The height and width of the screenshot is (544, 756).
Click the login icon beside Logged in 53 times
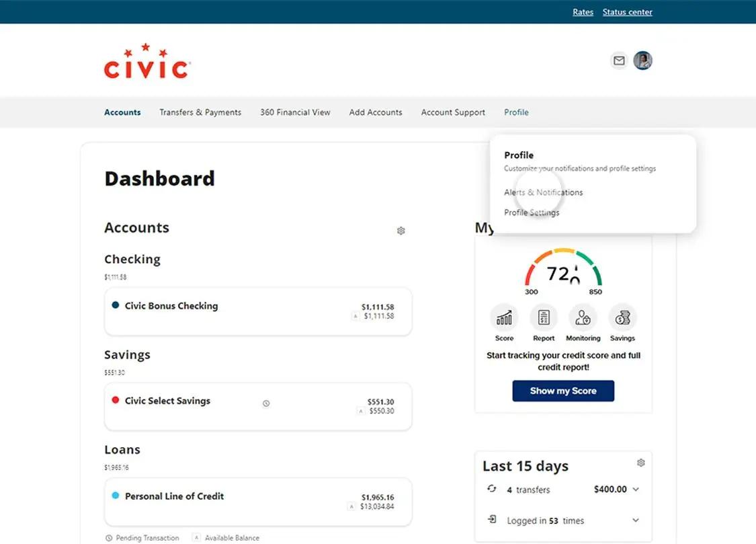tap(493, 520)
